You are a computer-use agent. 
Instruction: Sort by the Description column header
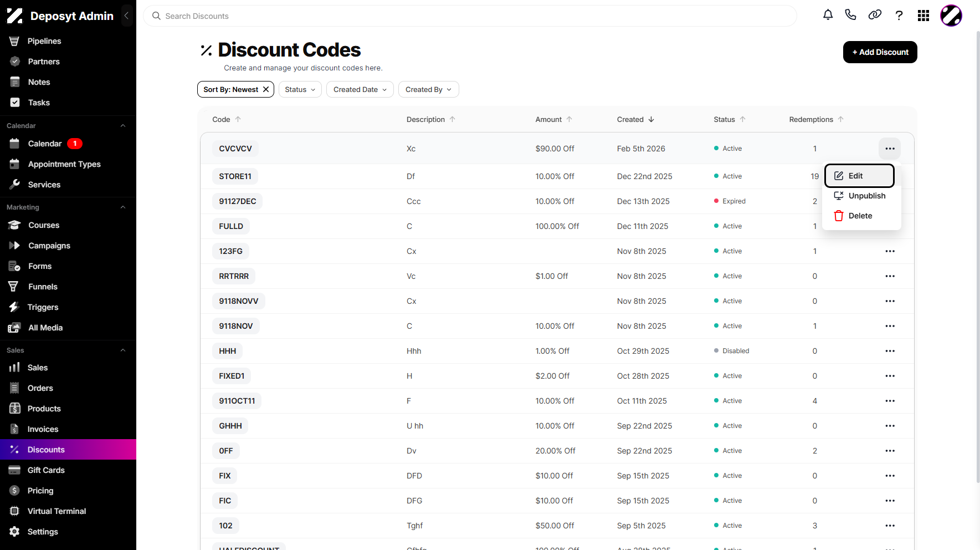tap(430, 119)
